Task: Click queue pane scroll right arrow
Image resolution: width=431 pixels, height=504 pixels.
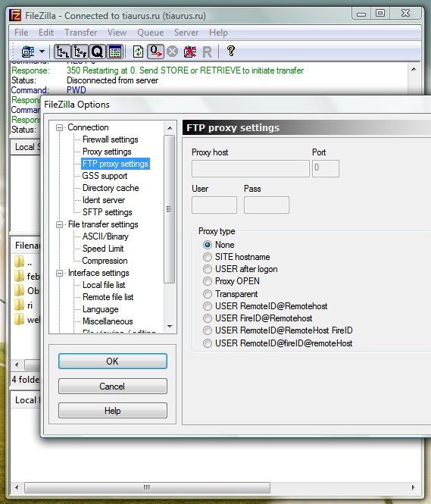Action: coord(413,487)
